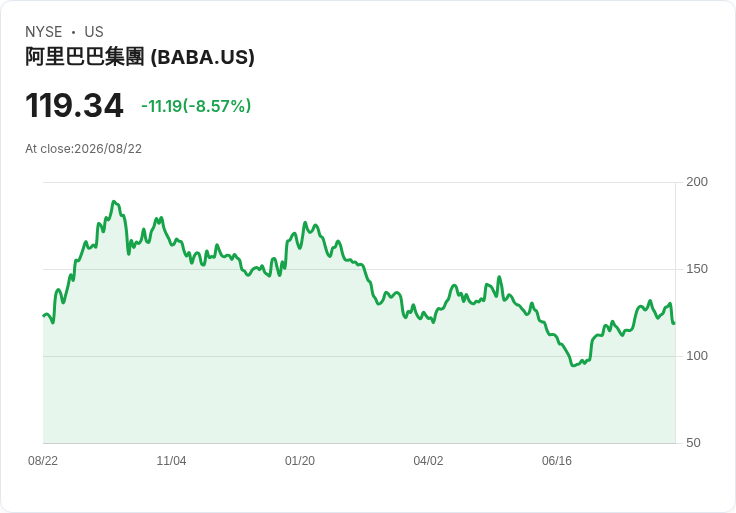The width and height of the screenshot is (736, 513).
Task: Click the chart line's rightmost end point
Action: coord(674,323)
